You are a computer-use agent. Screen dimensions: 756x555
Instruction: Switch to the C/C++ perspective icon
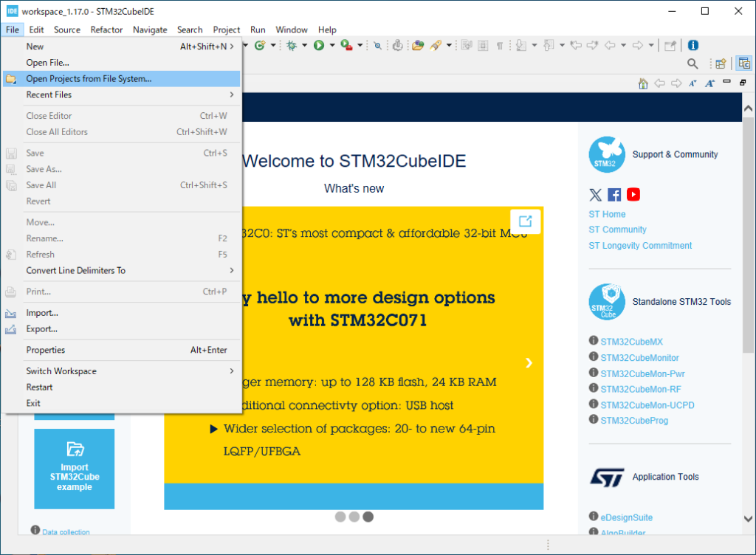[x=744, y=63]
